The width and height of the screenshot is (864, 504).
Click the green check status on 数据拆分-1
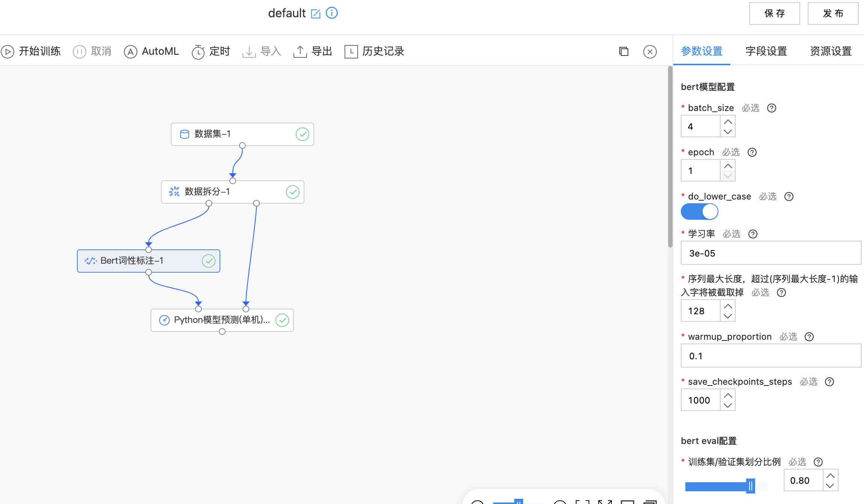click(293, 192)
